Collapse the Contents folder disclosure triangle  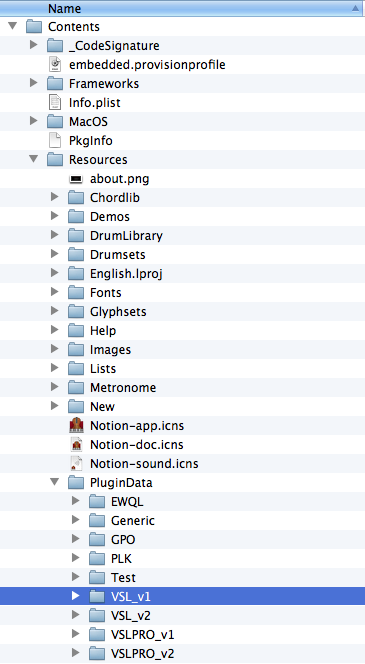point(12,26)
